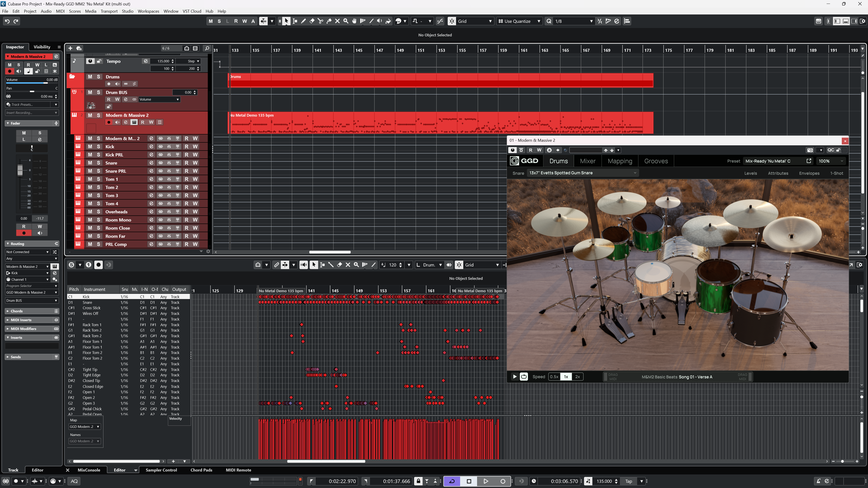Image resolution: width=868 pixels, height=488 pixels.
Task: Select the Erase tool in drum editor
Action: tap(339, 265)
